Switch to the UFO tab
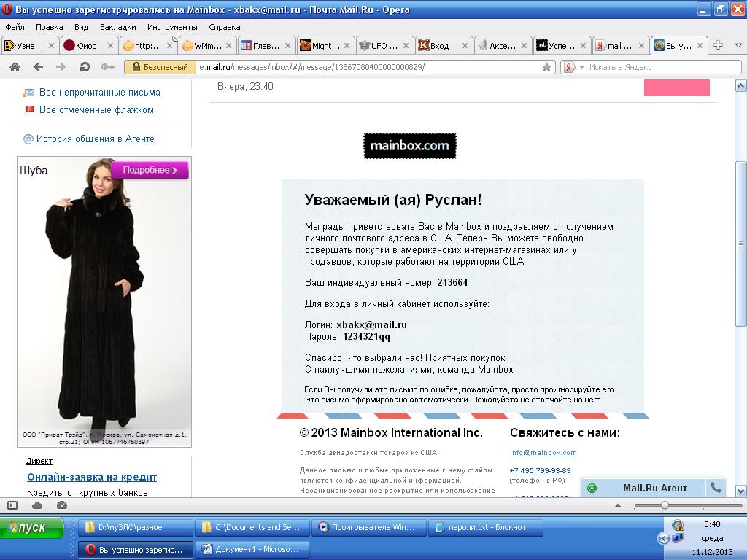This screenshot has width=747, height=560. (384, 46)
